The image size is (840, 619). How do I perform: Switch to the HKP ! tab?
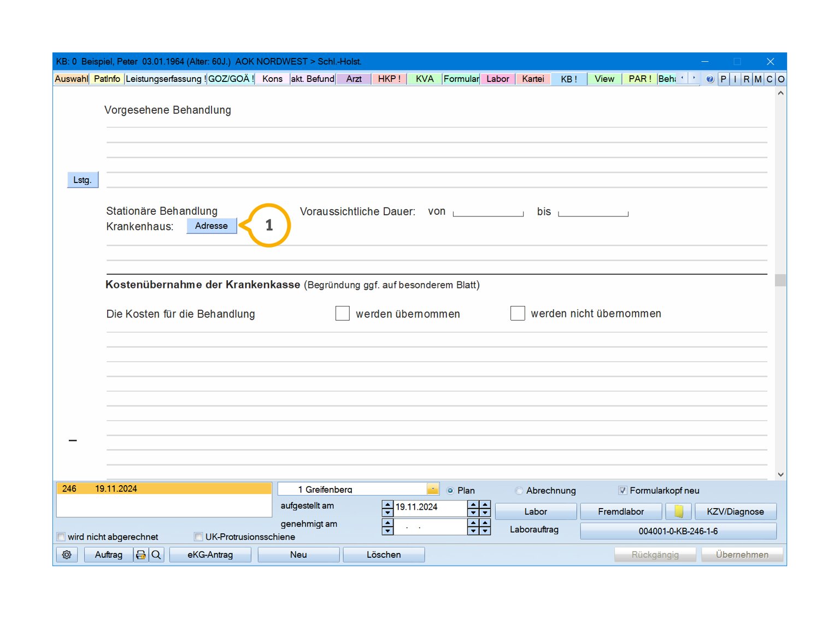[389, 79]
